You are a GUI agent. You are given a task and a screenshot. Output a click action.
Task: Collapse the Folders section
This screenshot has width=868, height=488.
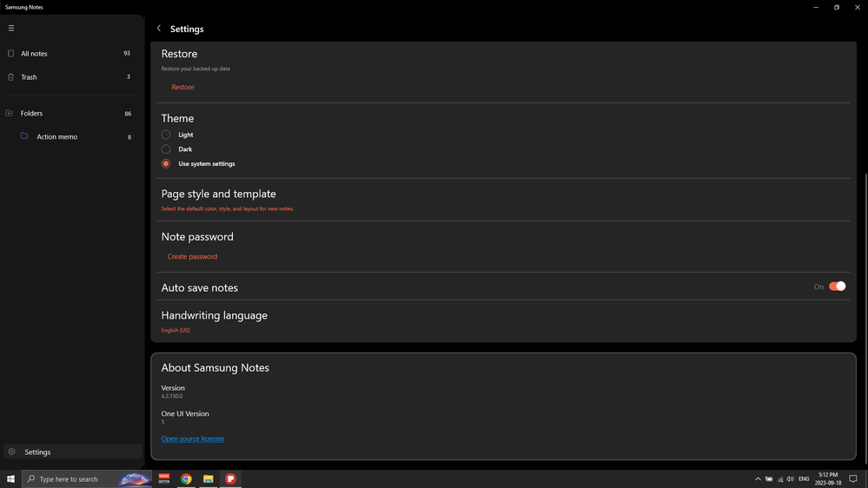tap(10, 114)
